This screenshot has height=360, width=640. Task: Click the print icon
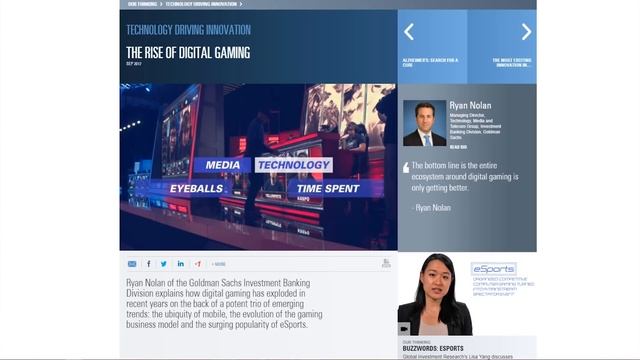386,263
